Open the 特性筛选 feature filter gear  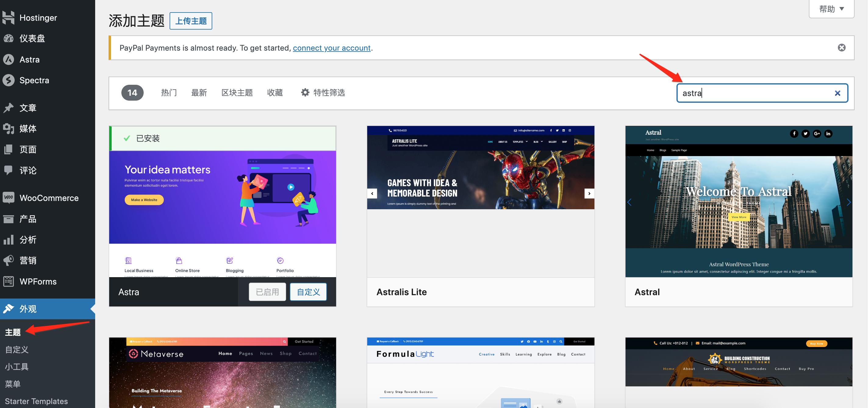tap(305, 92)
